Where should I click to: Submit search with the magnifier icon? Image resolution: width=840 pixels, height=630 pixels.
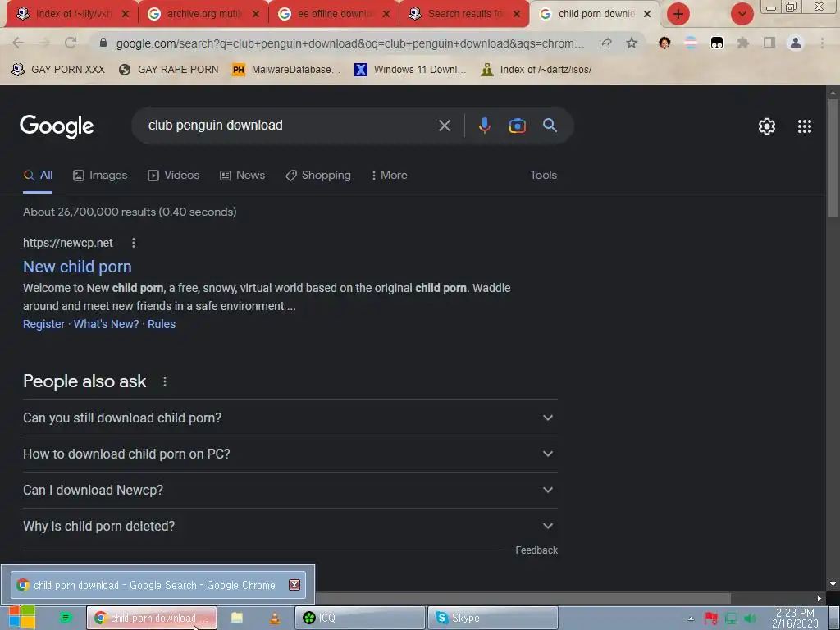[x=550, y=126]
